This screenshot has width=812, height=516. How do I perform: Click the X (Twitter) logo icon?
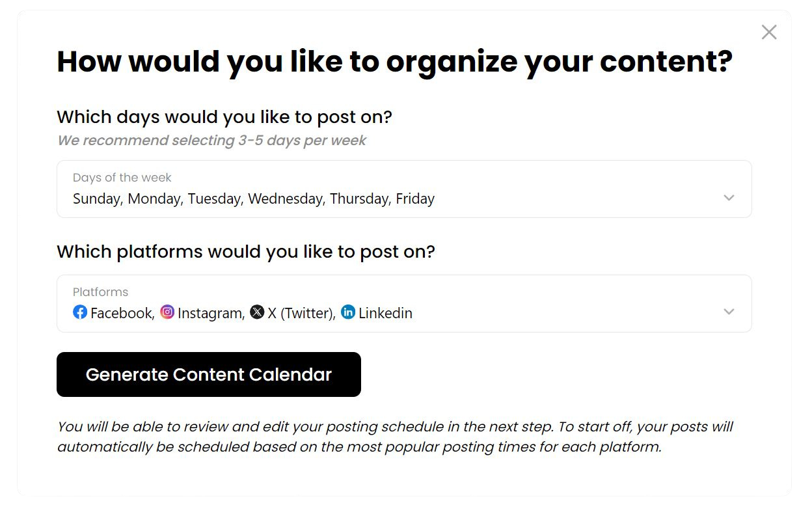pyautogui.click(x=257, y=312)
